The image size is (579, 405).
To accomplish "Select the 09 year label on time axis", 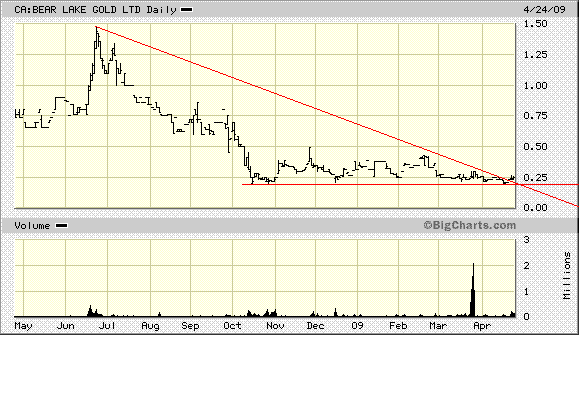I will point(357,326).
